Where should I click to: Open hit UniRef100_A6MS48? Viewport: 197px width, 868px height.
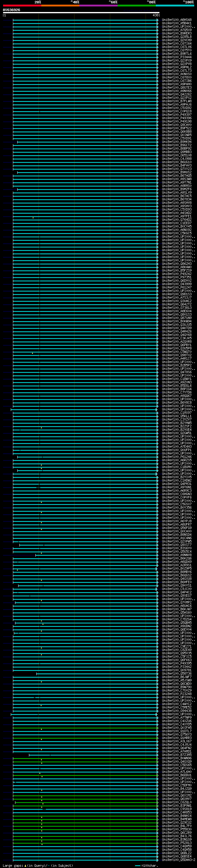pyautogui.click(x=177, y=20)
